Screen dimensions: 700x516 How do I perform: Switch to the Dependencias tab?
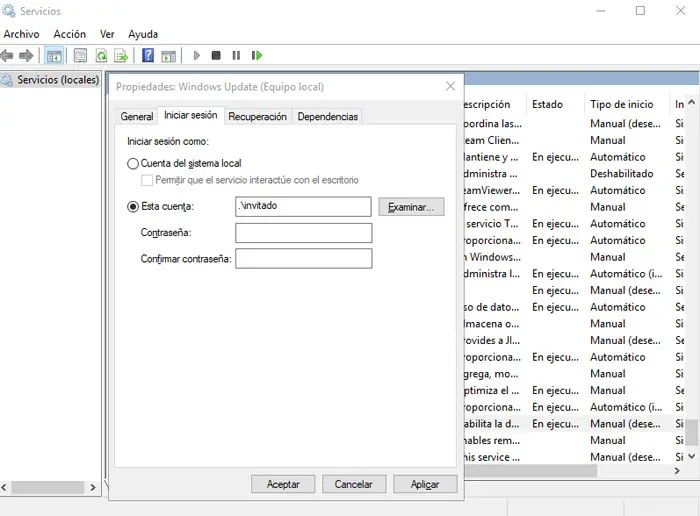[327, 116]
